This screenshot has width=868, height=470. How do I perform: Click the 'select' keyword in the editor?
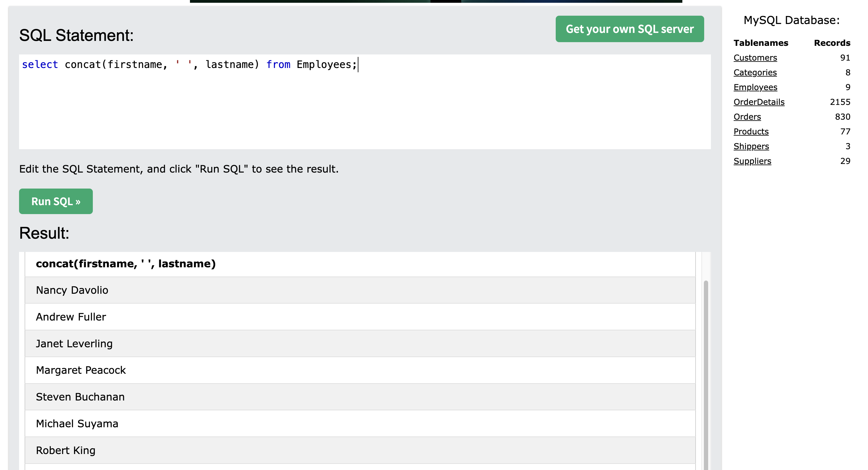(40, 64)
